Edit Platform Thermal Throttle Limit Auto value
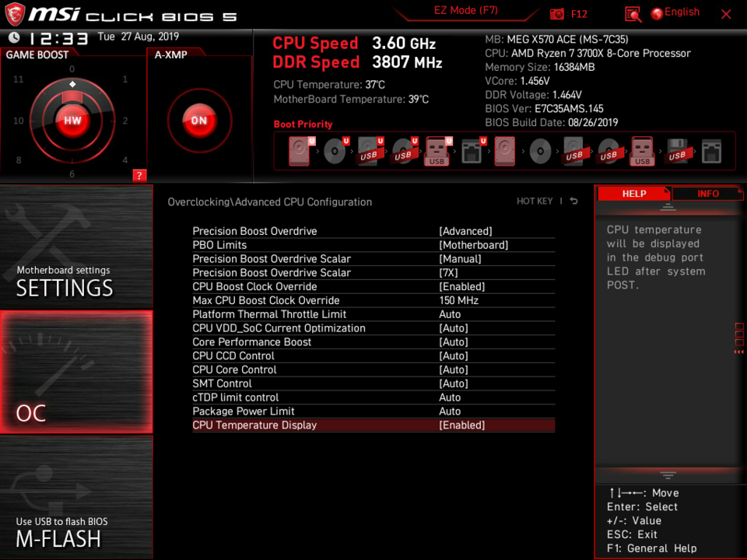The height and width of the screenshot is (560, 747). (x=450, y=313)
